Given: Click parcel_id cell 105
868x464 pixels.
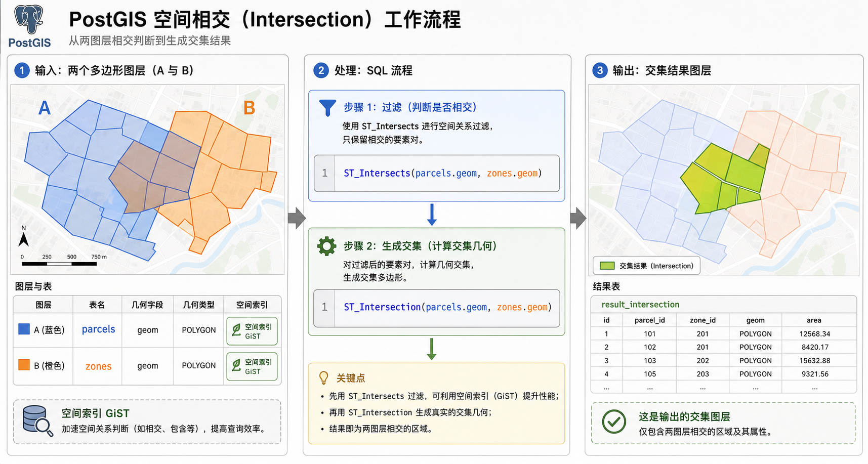Looking at the screenshot, I should coord(650,374).
